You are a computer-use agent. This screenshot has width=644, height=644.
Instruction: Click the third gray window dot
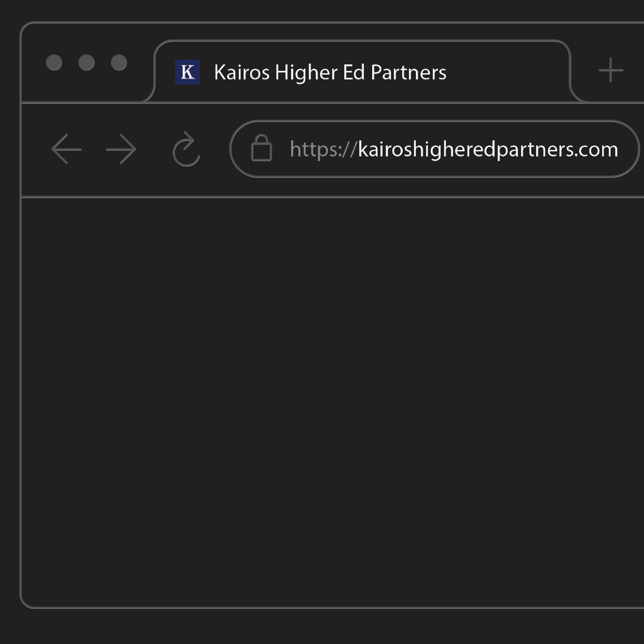(x=119, y=62)
